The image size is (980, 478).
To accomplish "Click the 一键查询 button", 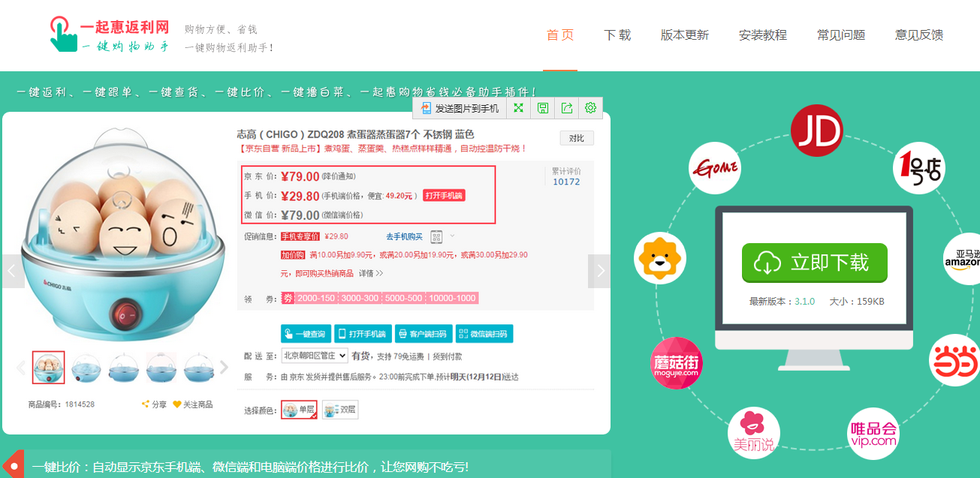I will [306, 334].
